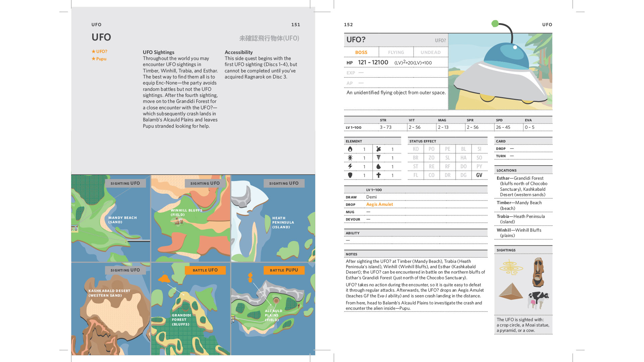The height and width of the screenshot is (362, 644).
Task: Click the holy element cross icon
Action: point(379,175)
